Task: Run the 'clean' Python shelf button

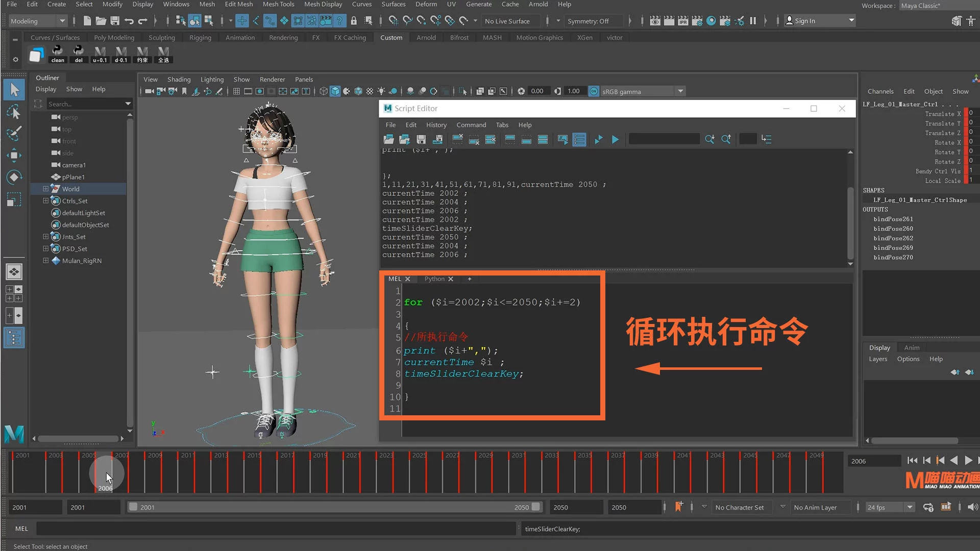Action: [x=58, y=54]
